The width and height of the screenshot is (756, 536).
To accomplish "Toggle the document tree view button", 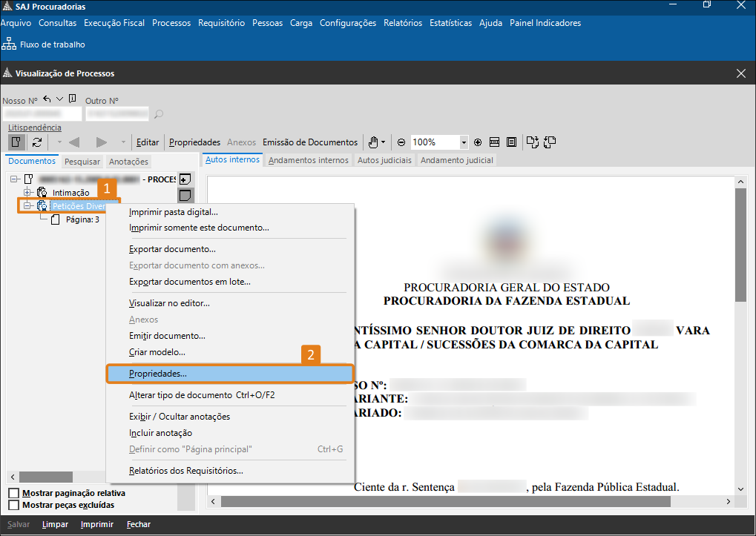I will coord(16,142).
